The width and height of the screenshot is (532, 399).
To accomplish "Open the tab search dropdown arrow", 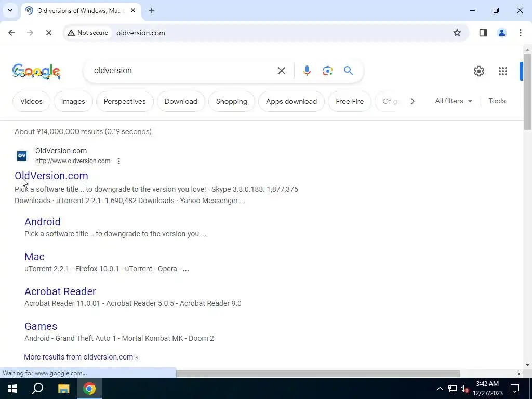I will pos(10,10).
